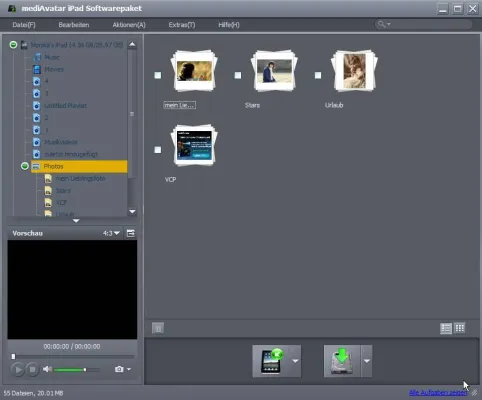This screenshot has height=400, width=482.
Task: Click the playlist icon beside Musikvideos
Action: pyautogui.click(x=37, y=142)
